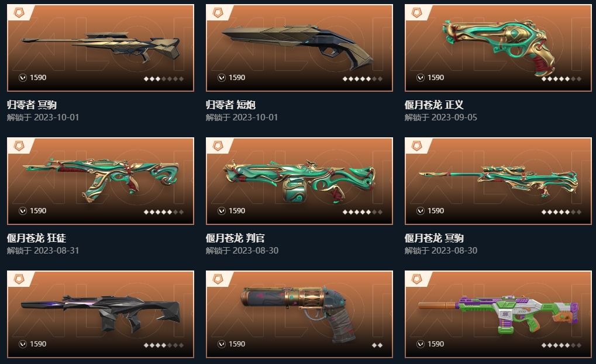Image resolution: width=596 pixels, height=364 pixels.
Task: View the 偃月苍龙 判官 shotgun skin image
Action: point(299,181)
